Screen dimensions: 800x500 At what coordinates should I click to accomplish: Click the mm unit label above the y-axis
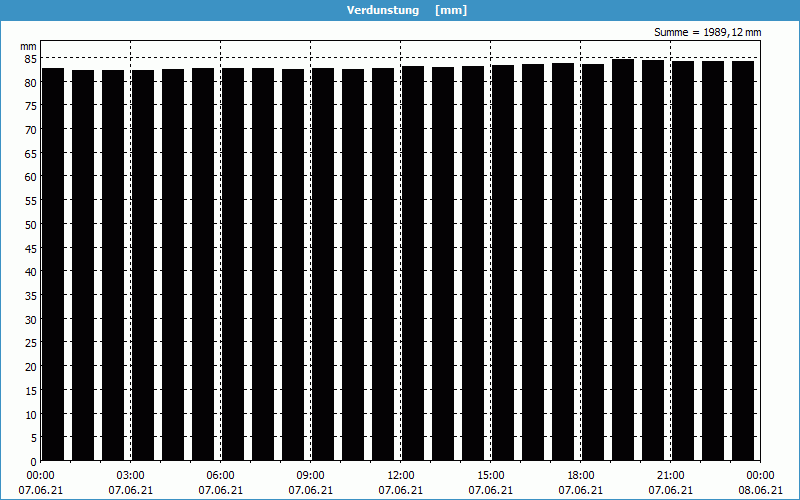(29, 46)
